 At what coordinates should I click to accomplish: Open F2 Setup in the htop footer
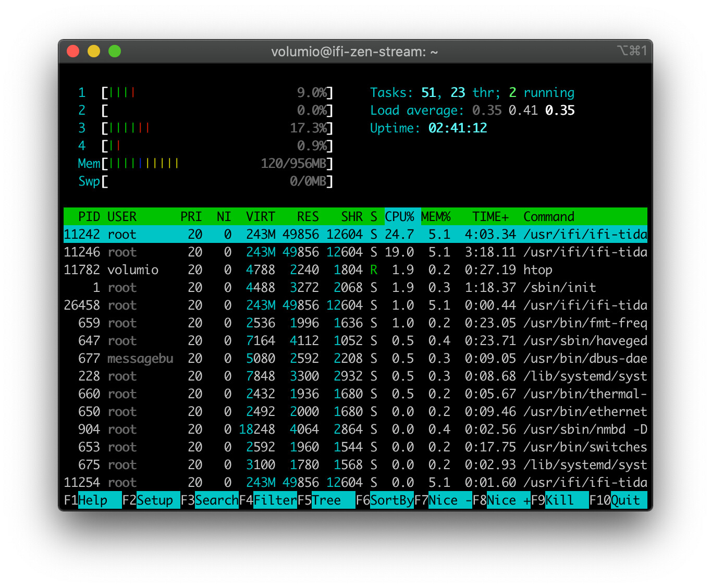pyautogui.click(x=151, y=500)
